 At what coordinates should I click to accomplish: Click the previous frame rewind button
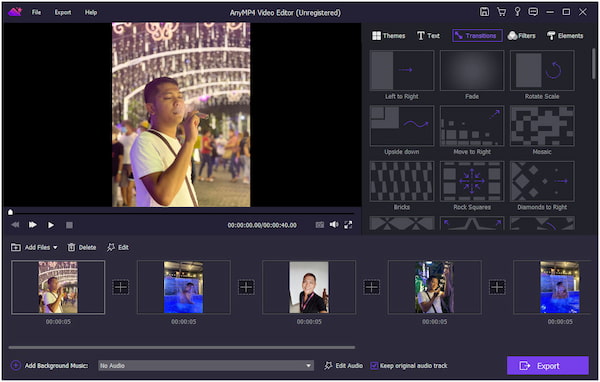pos(15,225)
